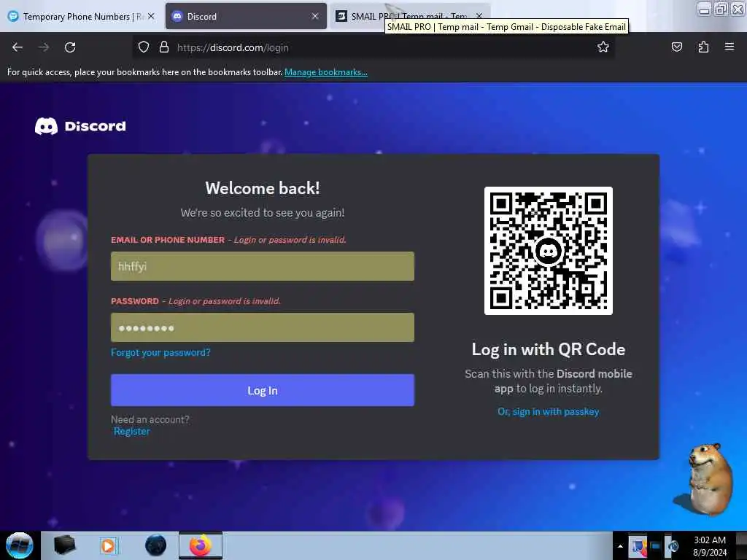Switch to the Temporary Phone Numbers tab
The width and height of the screenshot is (747, 560).
[x=76, y=17]
